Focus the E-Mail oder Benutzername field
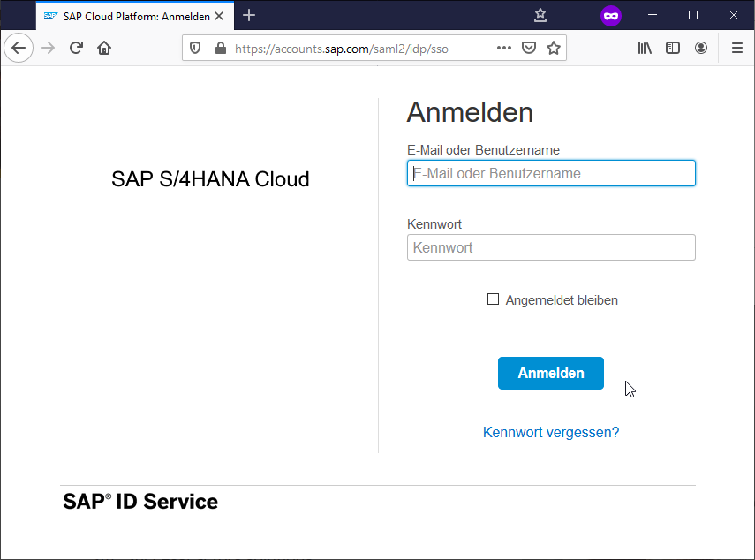Screen dimensions: 755x560 click(551, 173)
